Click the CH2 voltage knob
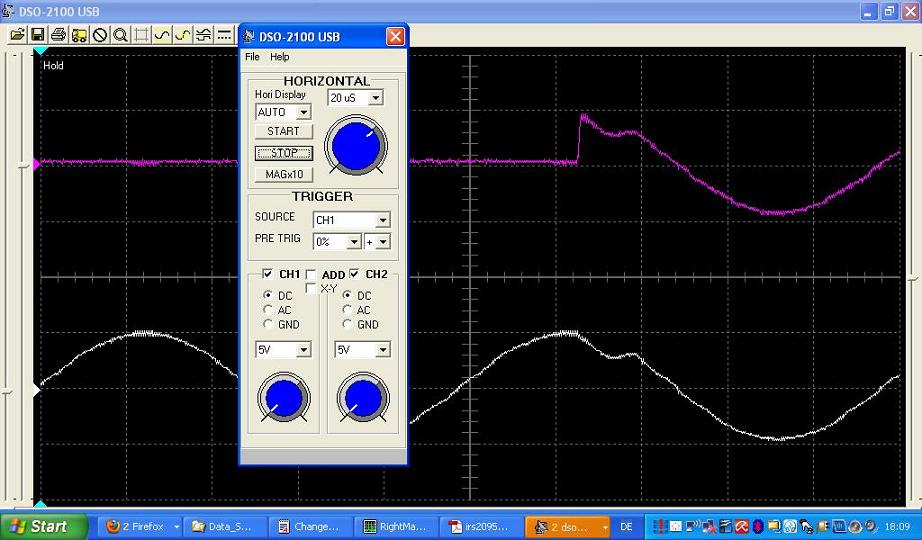The width and height of the screenshot is (922, 540). [x=363, y=398]
